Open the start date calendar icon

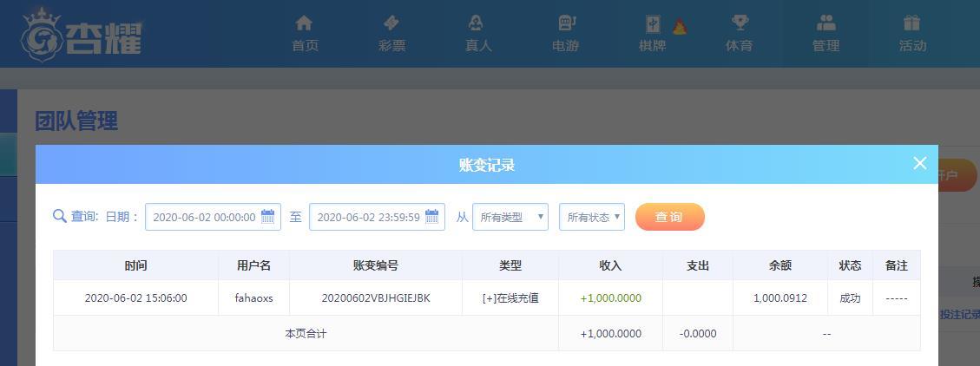(x=267, y=217)
